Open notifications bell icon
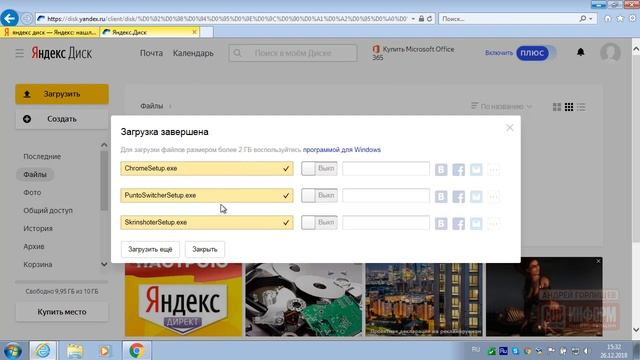Image resolution: width=640 pixels, height=360 pixels. point(580,52)
